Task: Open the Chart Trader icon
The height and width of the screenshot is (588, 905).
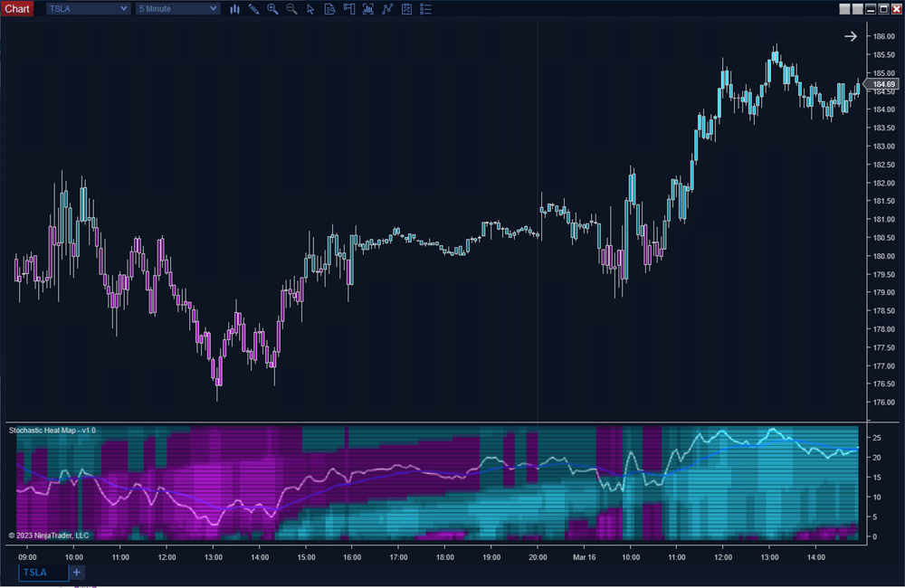Action: (348, 9)
